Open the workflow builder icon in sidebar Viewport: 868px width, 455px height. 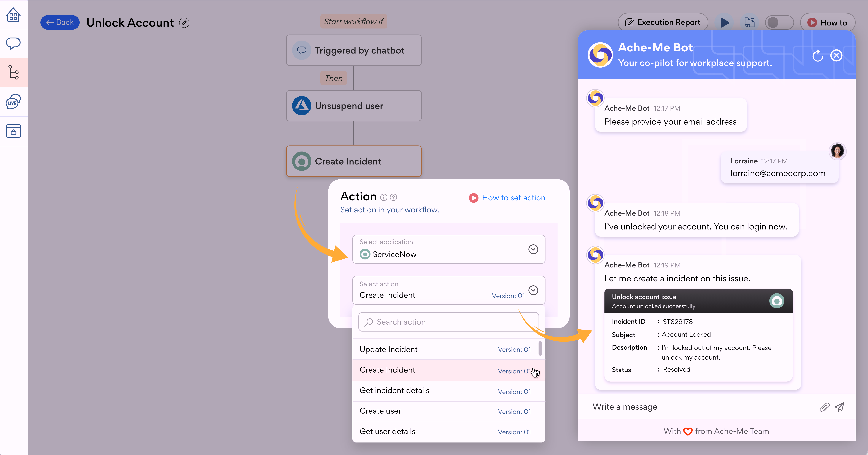tap(13, 72)
